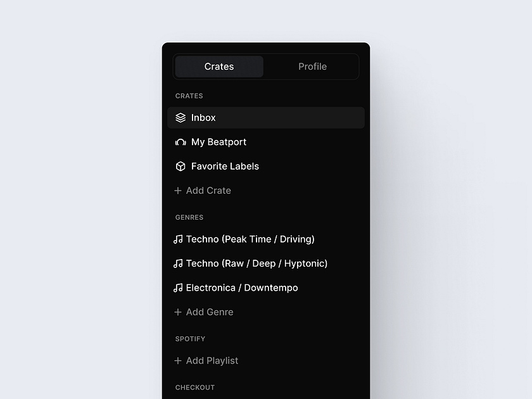532x399 pixels.
Task: Click the CHECKOUT section header
Action: click(195, 387)
